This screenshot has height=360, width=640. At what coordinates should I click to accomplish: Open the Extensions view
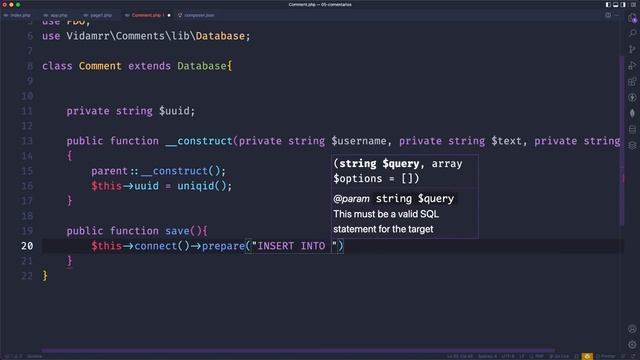(632, 81)
